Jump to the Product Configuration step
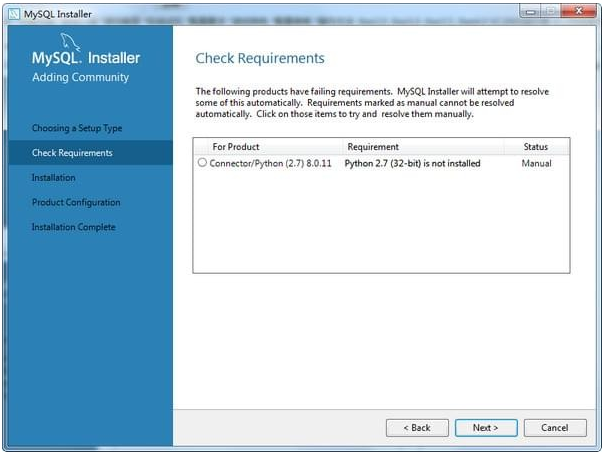The height and width of the screenshot is (454, 604). 76,202
